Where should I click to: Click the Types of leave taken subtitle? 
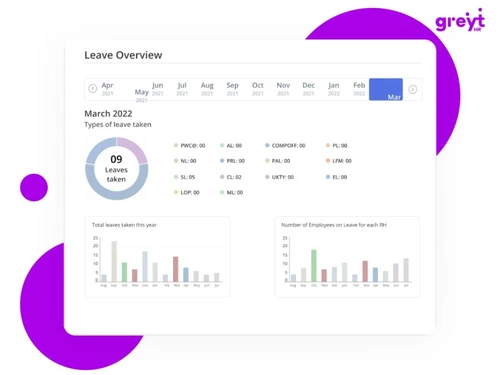click(118, 125)
